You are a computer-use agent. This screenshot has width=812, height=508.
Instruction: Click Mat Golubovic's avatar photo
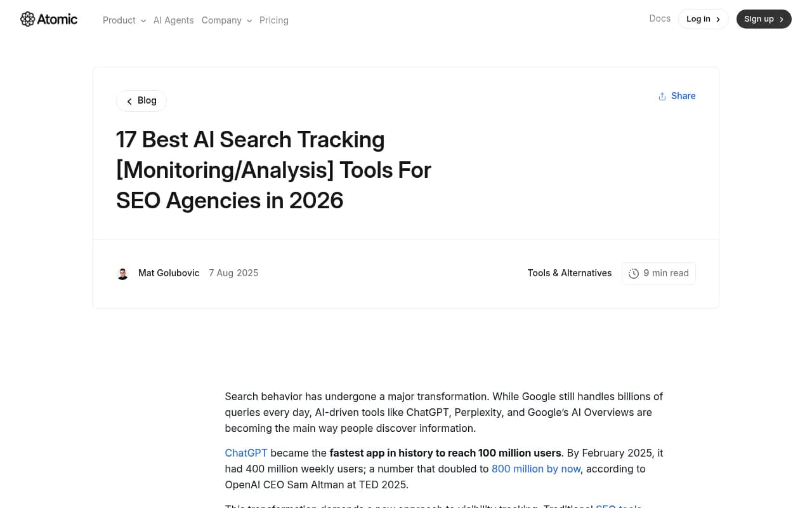[122, 273]
